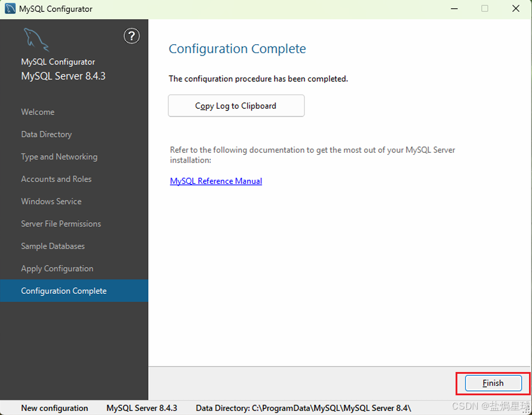The width and height of the screenshot is (532, 415).
Task: Click the MySQL Configurator title bar icon
Action: pos(10,8)
